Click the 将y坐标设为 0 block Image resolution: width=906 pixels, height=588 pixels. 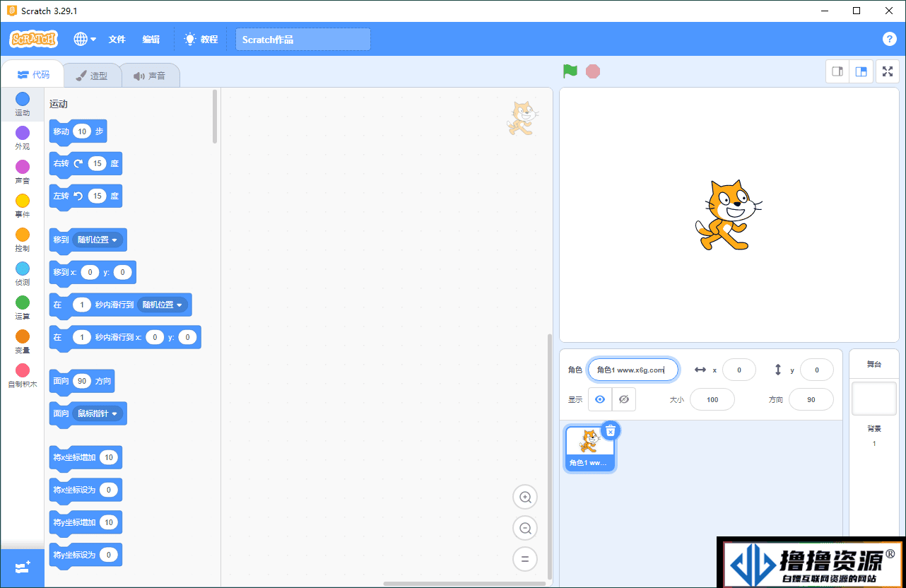(x=86, y=555)
